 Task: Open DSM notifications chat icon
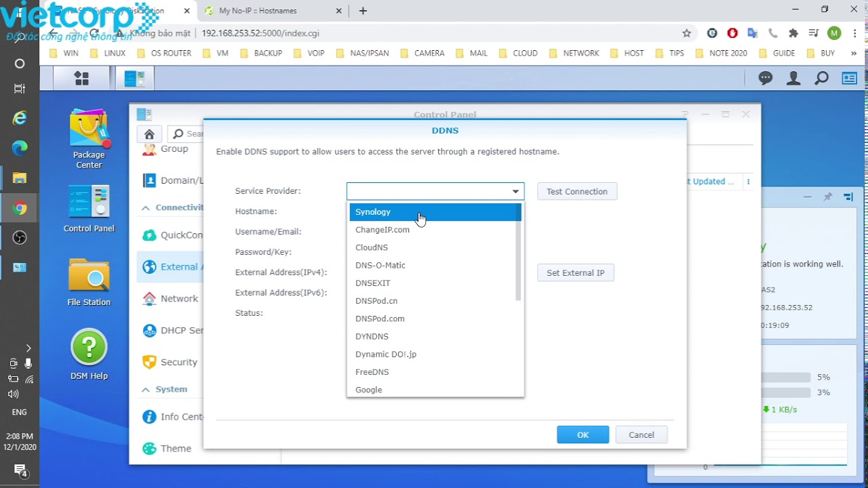tap(766, 79)
